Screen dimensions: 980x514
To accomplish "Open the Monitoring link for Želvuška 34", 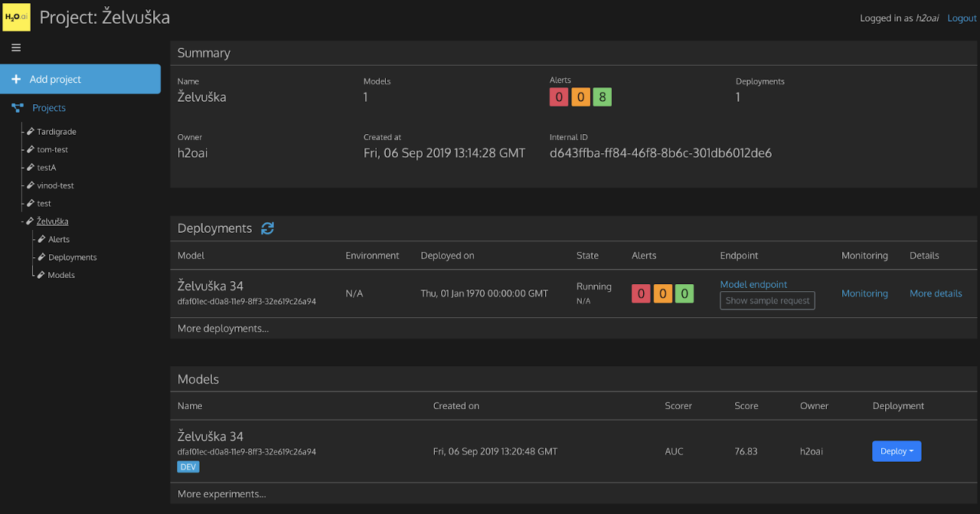I will 864,293.
